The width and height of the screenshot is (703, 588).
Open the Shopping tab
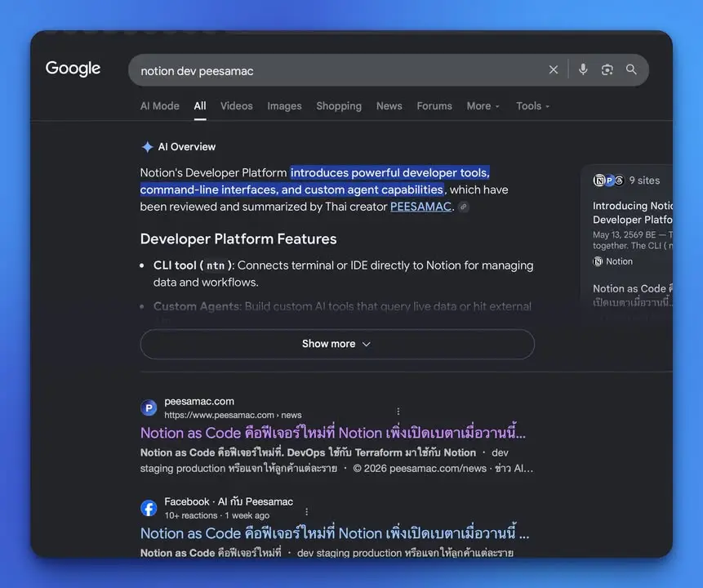point(339,106)
